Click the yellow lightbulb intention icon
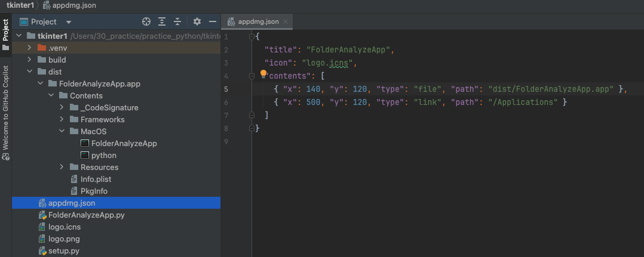The image size is (644, 257). [x=263, y=74]
